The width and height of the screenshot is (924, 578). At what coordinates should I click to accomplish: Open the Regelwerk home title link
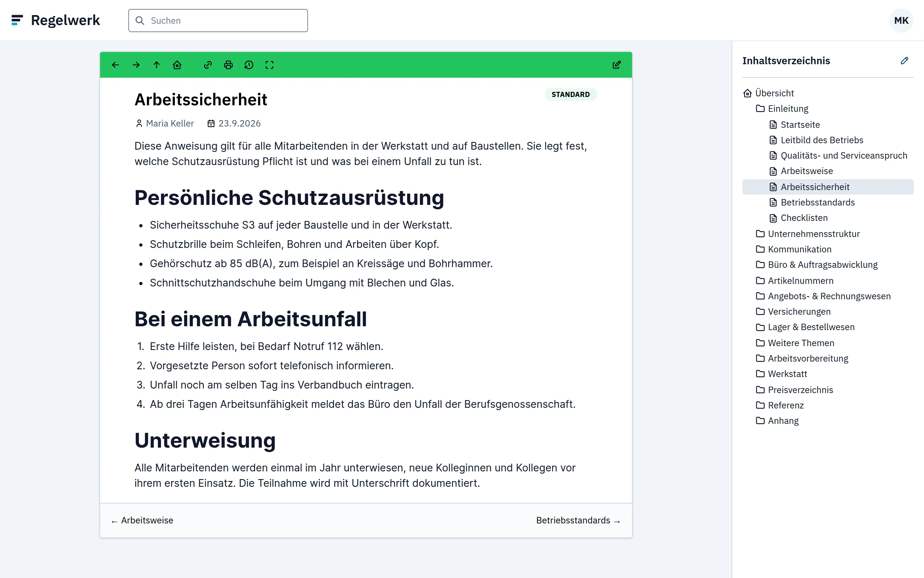click(65, 20)
